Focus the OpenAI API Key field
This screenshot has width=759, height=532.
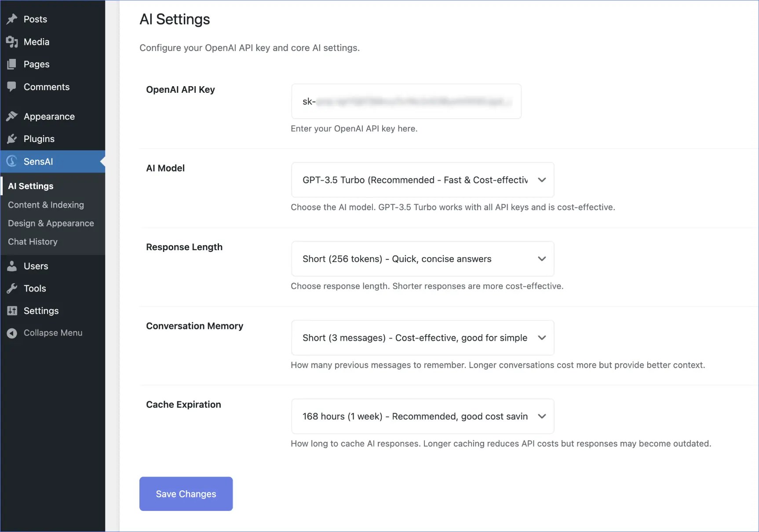pos(406,101)
